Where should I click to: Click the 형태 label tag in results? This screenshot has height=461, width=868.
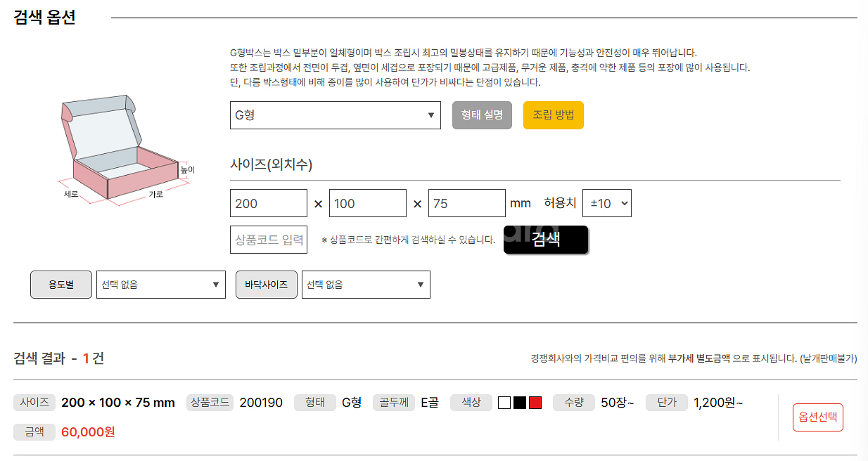315,403
